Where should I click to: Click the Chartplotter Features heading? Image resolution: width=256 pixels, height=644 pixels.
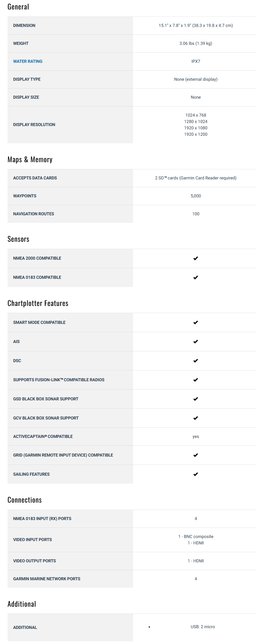[x=38, y=303]
